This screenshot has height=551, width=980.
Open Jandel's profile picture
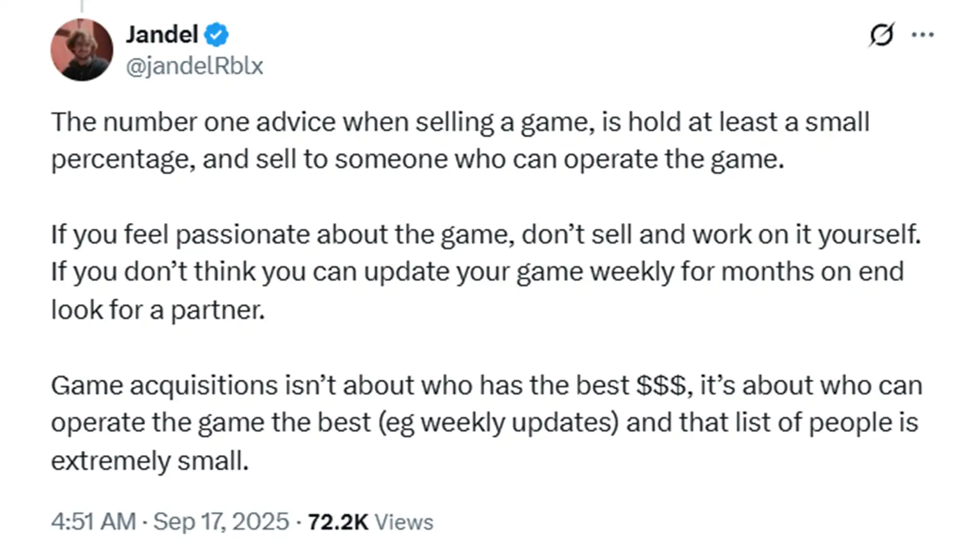[82, 50]
